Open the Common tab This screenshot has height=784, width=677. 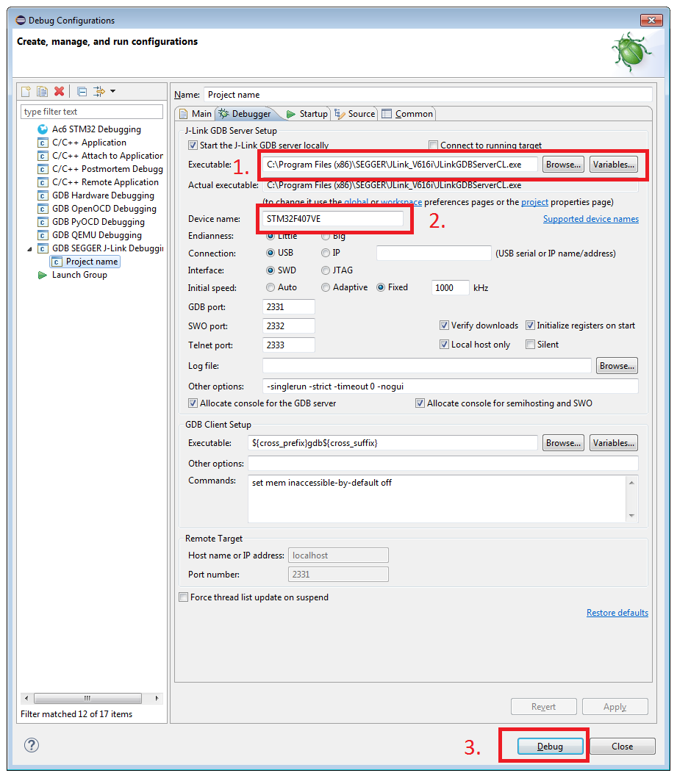click(407, 114)
